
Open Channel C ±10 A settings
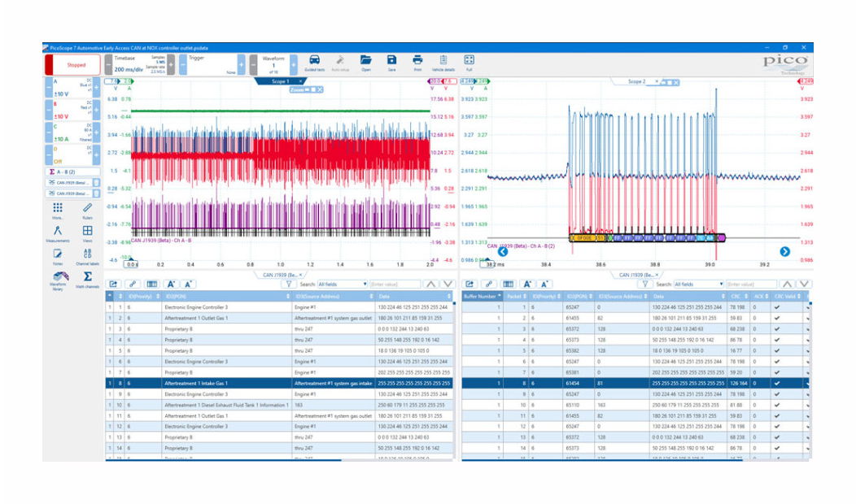72,133
